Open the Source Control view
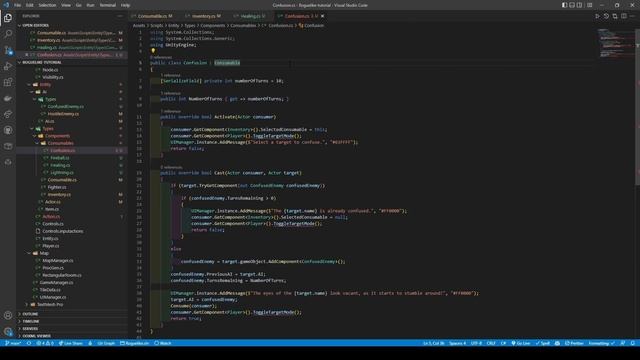640x360 pixels. click(x=8, y=50)
